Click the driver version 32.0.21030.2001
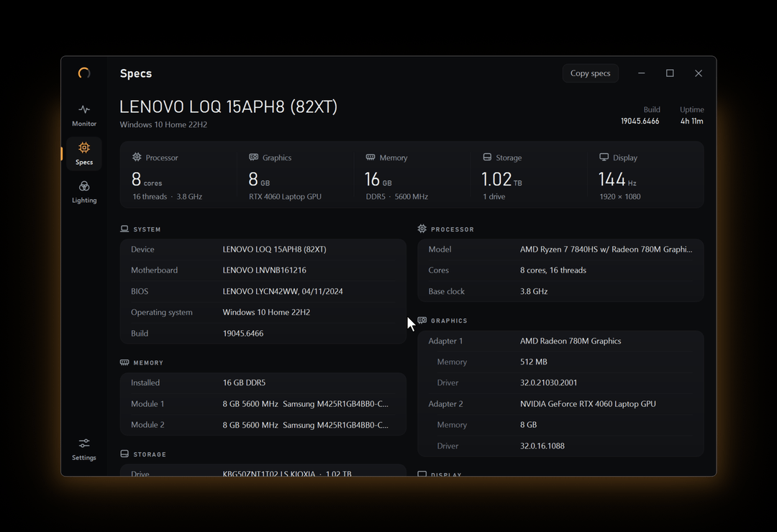Image resolution: width=777 pixels, height=532 pixels. [548, 382]
